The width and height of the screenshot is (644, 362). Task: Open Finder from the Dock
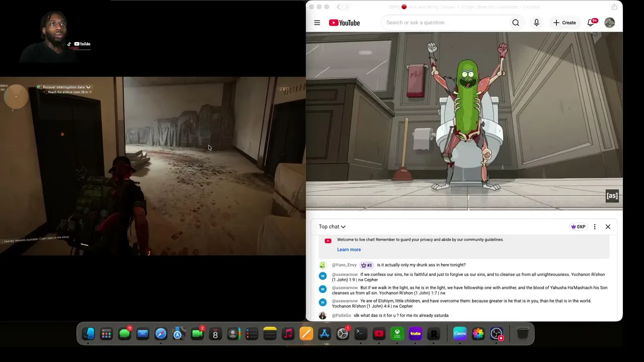[89, 334]
